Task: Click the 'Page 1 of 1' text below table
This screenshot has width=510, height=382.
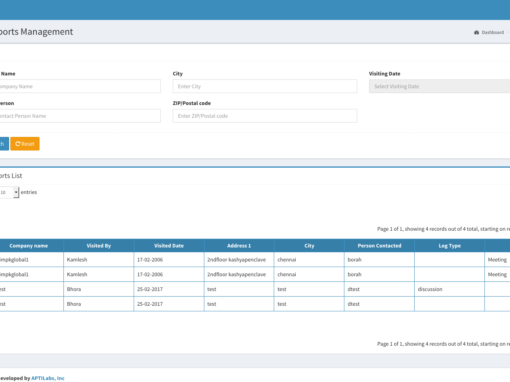Action: pos(443,344)
